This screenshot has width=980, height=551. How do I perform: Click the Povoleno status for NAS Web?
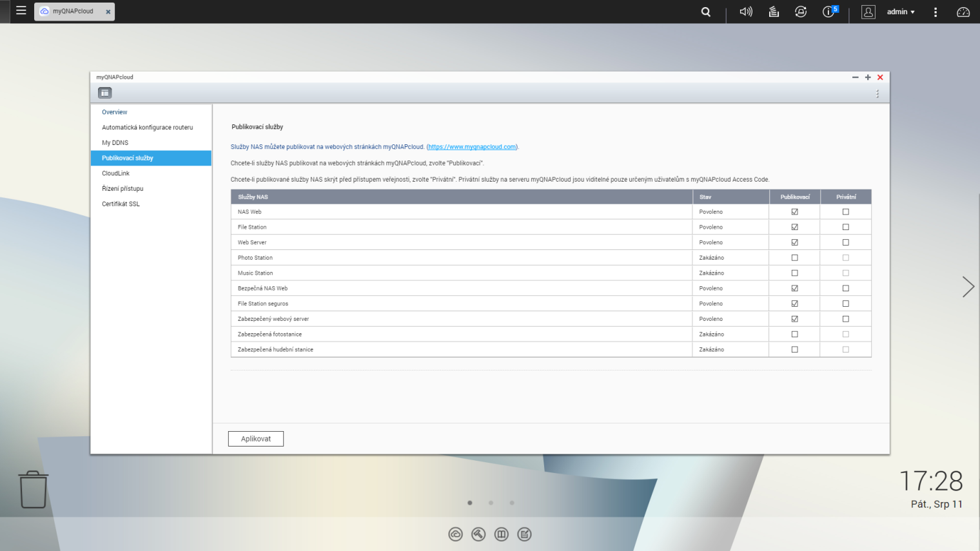coord(711,212)
